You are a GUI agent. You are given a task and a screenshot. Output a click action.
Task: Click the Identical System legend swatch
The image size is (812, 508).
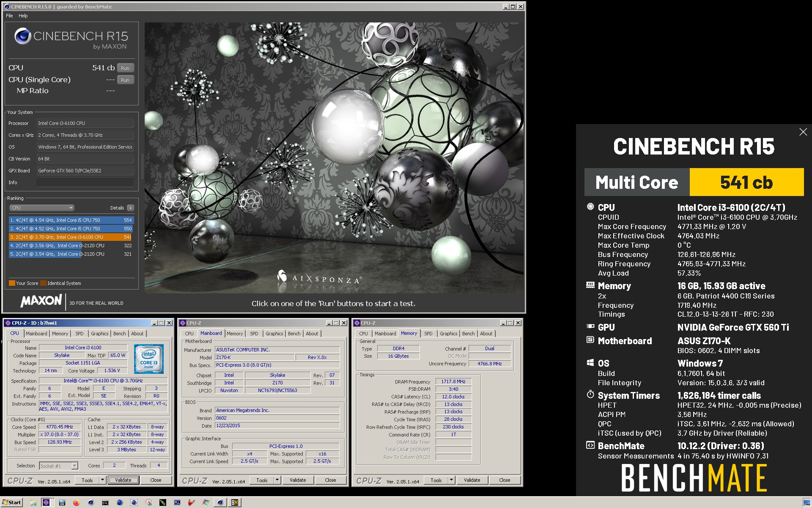43,283
